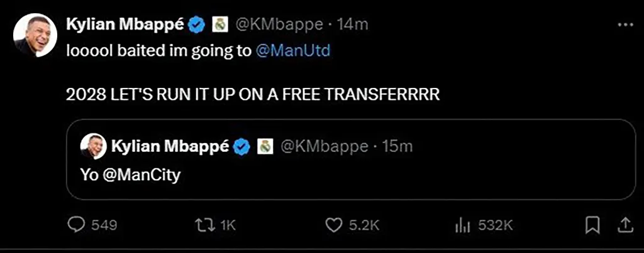The height and width of the screenshot is (253, 644).
Task: Click Real Madrid badge in quoted tweet
Action: pyautogui.click(x=266, y=147)
